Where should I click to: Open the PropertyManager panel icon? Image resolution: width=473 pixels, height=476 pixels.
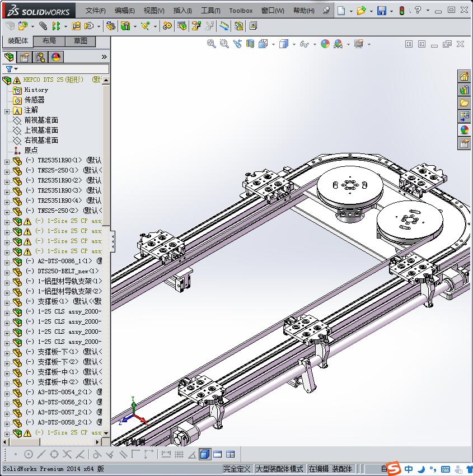(x=24, y=57)
